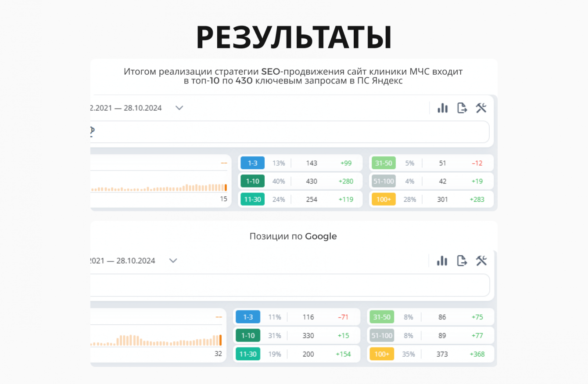The image size is (588, 384).
Task: Select the yellow 100+ badge showing 301
Action: pyautogui.click(x=384, y=199)
